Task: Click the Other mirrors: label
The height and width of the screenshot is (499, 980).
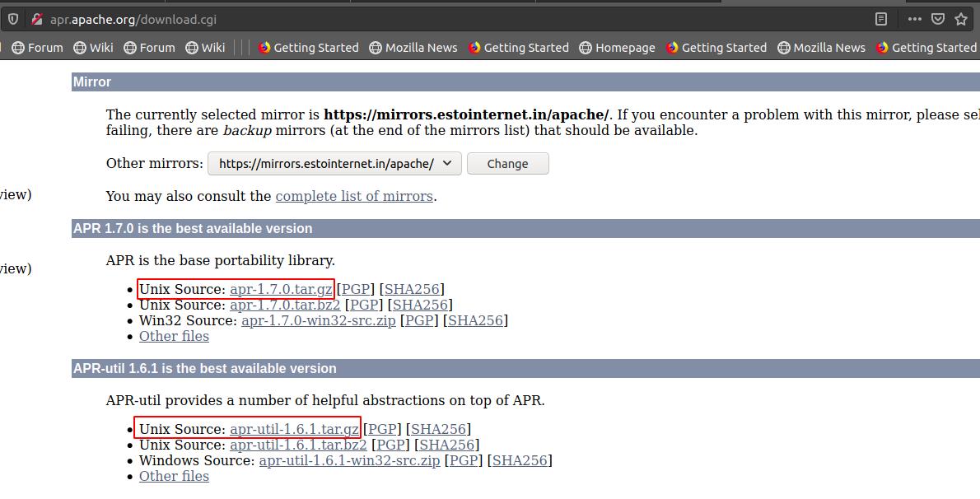Action: click(154, 164)
